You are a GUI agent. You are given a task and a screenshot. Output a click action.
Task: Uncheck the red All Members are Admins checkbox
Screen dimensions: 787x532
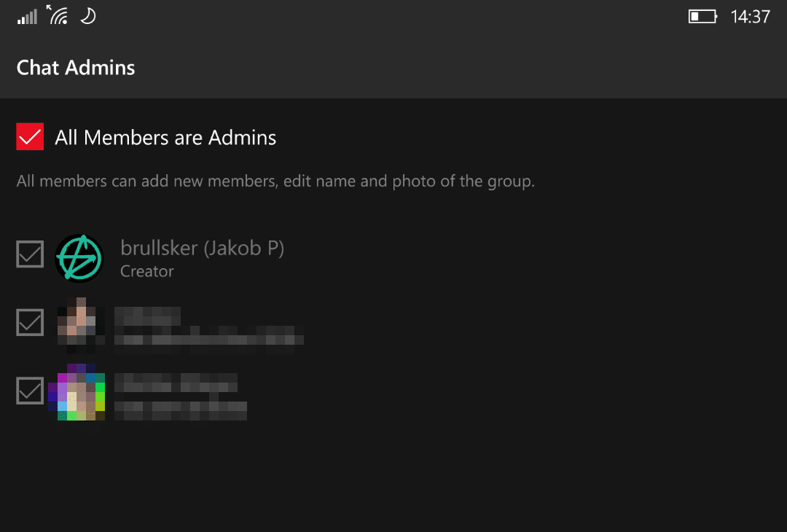(30, 136)
